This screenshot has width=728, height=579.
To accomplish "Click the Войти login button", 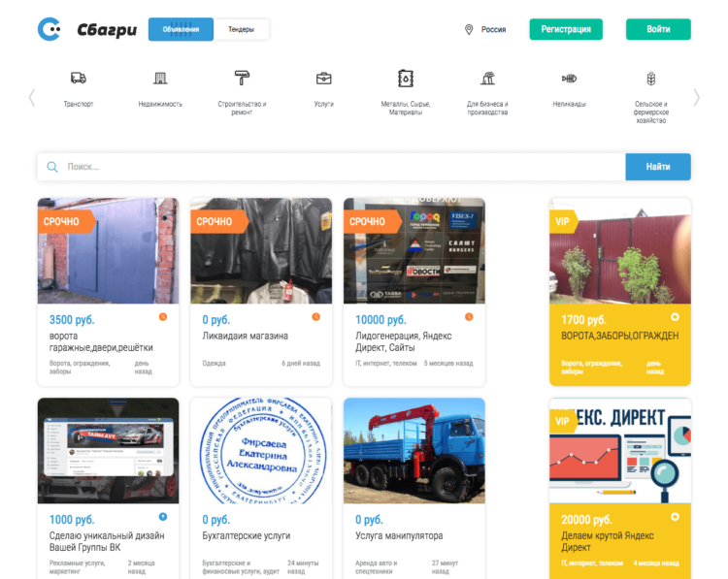I will pos(658,29).
